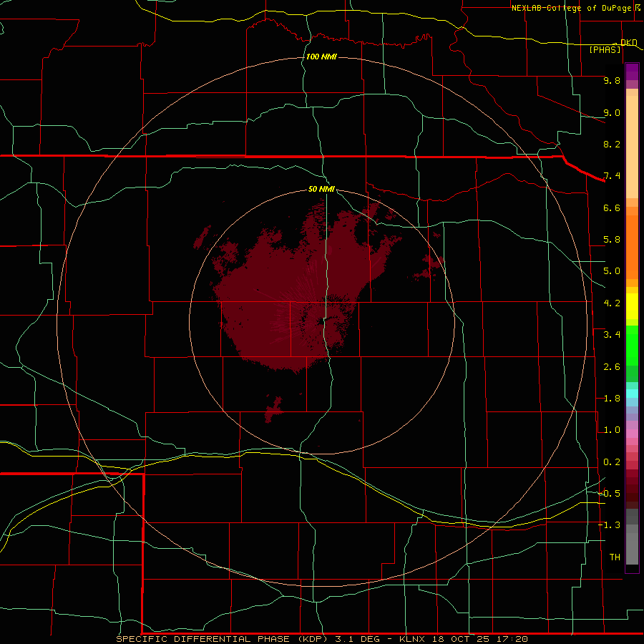
Task: Click the 7.4 legend value
Action: click(612, 176)
